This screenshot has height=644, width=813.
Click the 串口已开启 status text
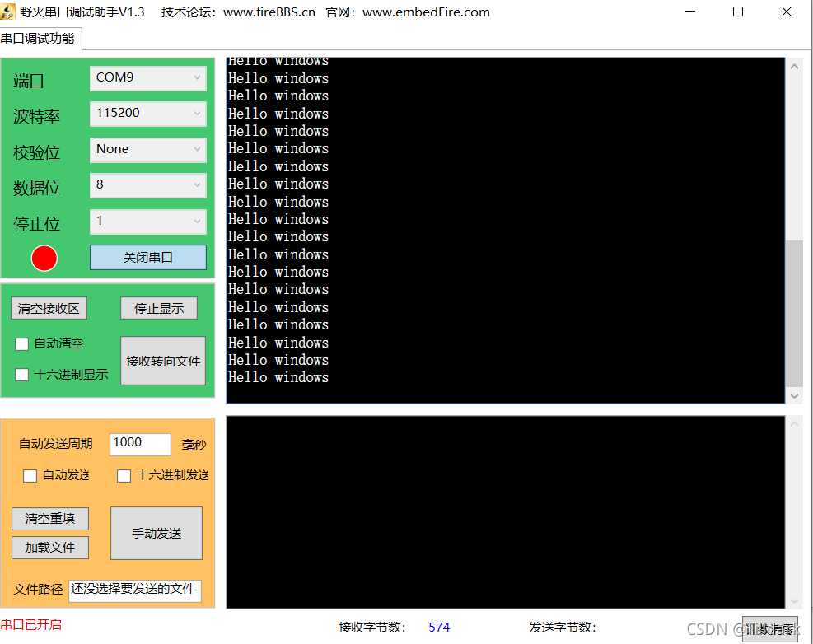pos(31,625)
